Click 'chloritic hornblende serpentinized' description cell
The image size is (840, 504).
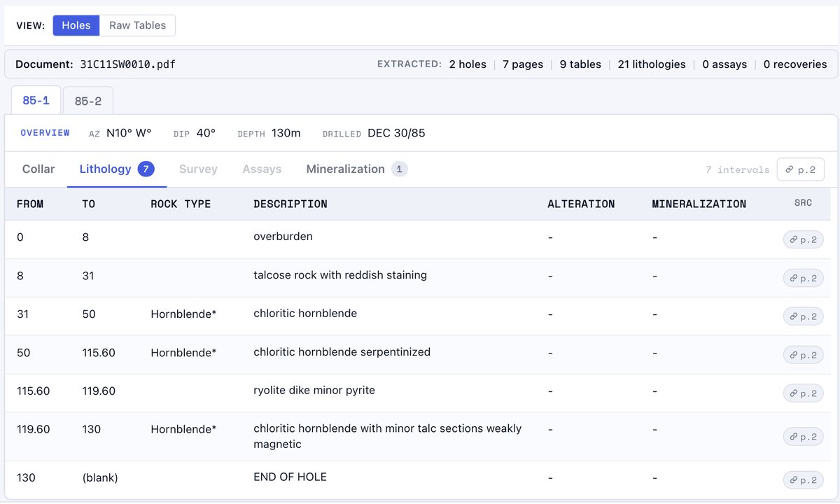[x=342, y=352]
